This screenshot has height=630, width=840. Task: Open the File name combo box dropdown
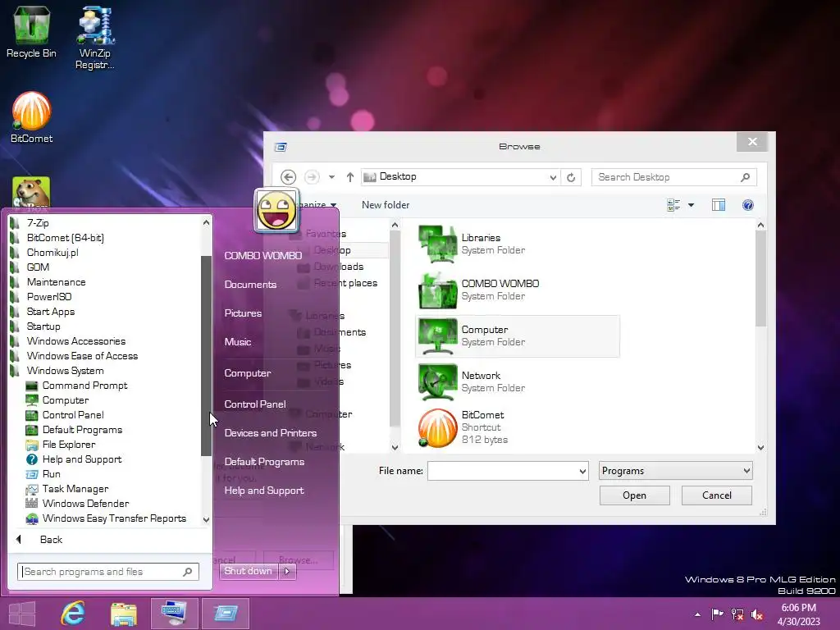[582, 471]
